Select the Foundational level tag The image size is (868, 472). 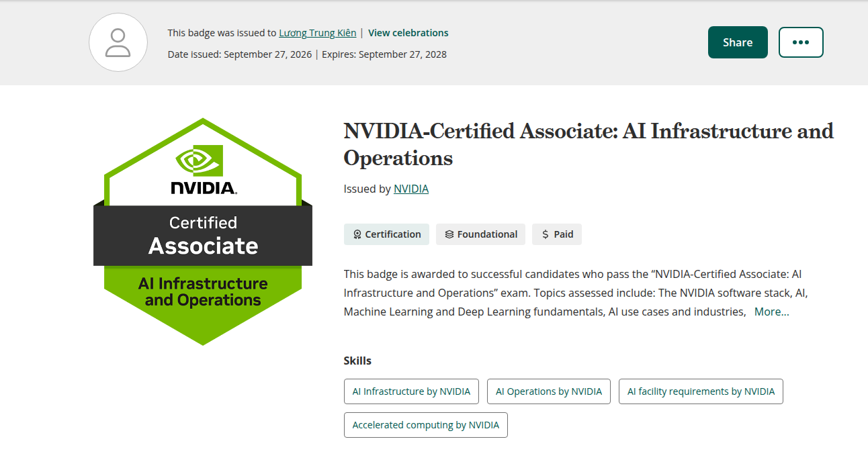coord(481,234)
